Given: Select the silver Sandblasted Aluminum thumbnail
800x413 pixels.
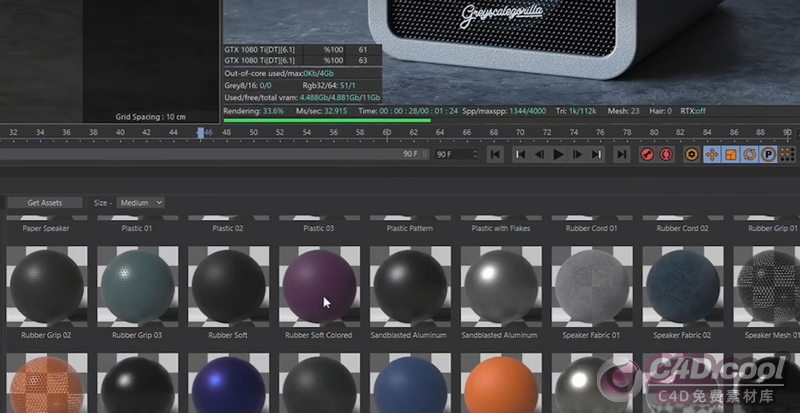Looking at the screenshot, I should [501, 286].
